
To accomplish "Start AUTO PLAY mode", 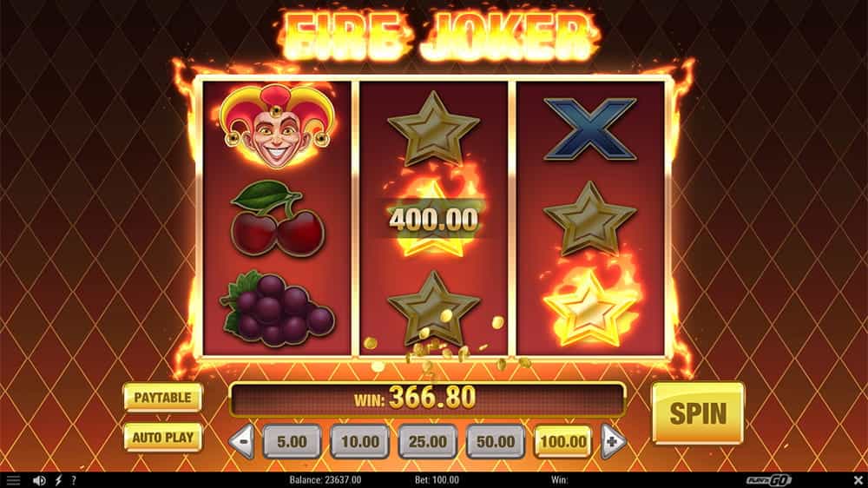I will (163, 437).
